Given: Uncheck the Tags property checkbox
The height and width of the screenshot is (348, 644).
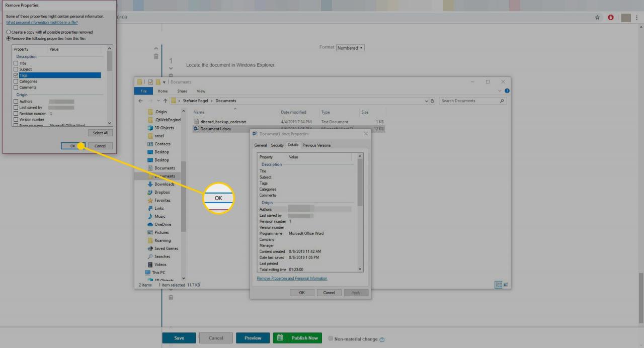Looking at the screenshot, I should click(x=16, y=75).
